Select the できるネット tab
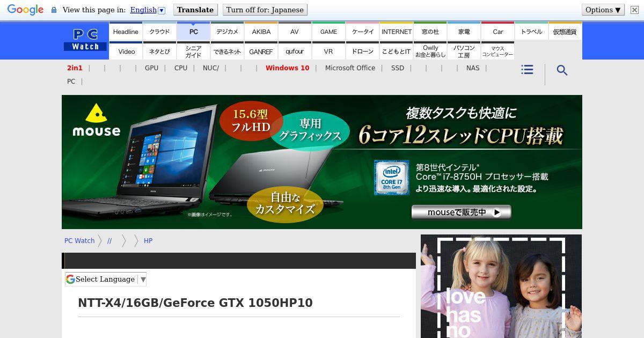This screenshot has height=338, width=644. [x=227, y=52]
